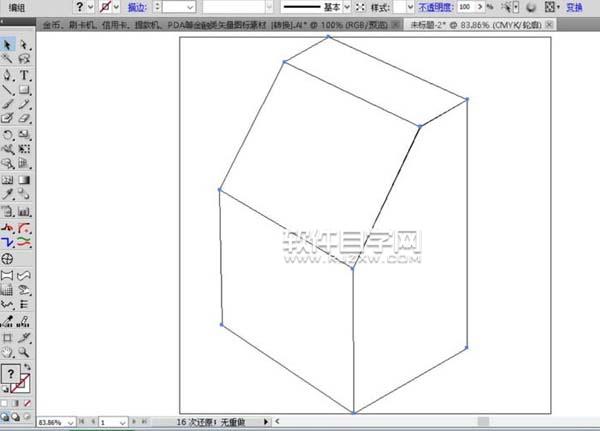Close the 未标题-2 document tab
Viewport: 600px width, 431px height.
pos(549,25)
